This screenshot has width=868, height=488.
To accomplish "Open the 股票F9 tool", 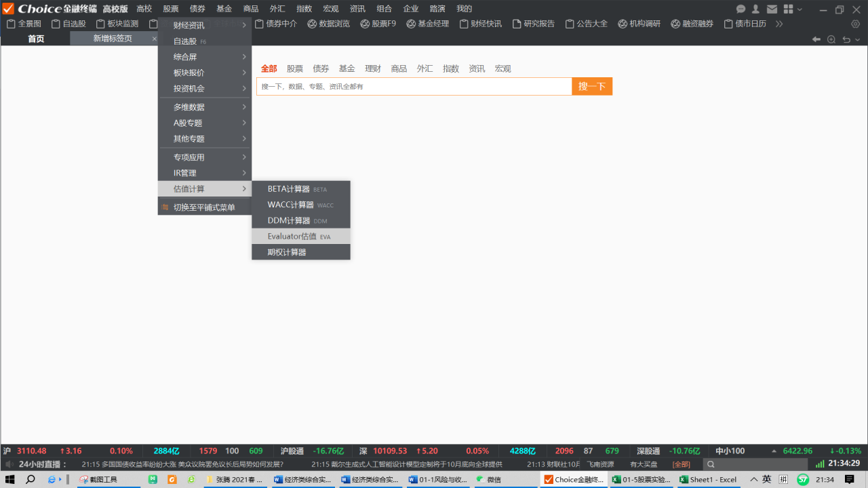I will 378,24.
